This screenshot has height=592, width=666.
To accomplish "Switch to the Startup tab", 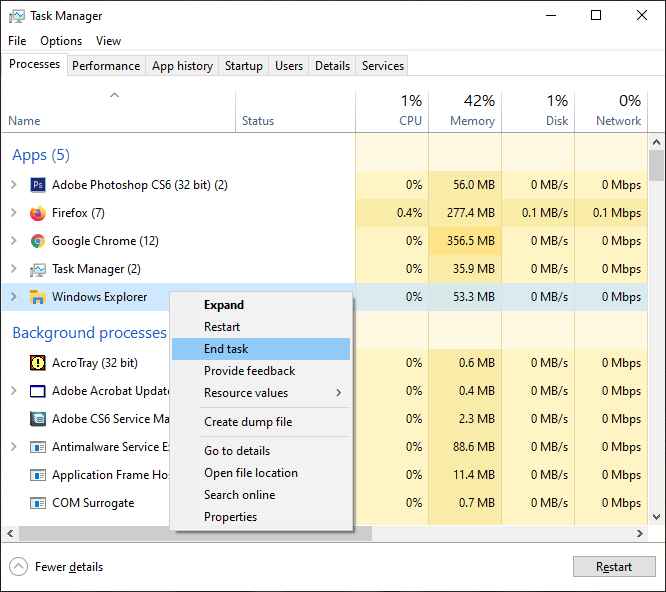I will coord(244,66).
